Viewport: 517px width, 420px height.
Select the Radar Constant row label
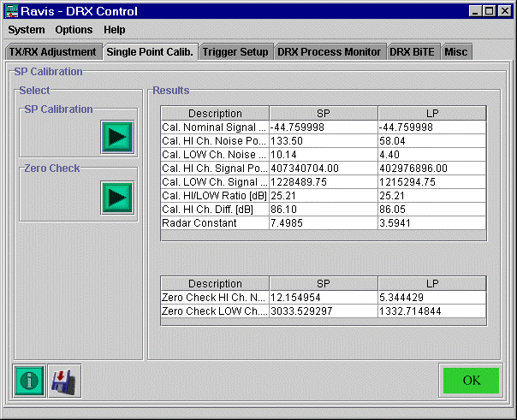[x=215, y=223]
